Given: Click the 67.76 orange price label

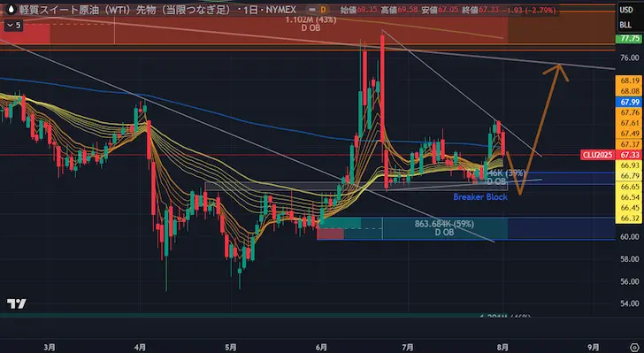Looking at the screenshot, I should point(629,112).
